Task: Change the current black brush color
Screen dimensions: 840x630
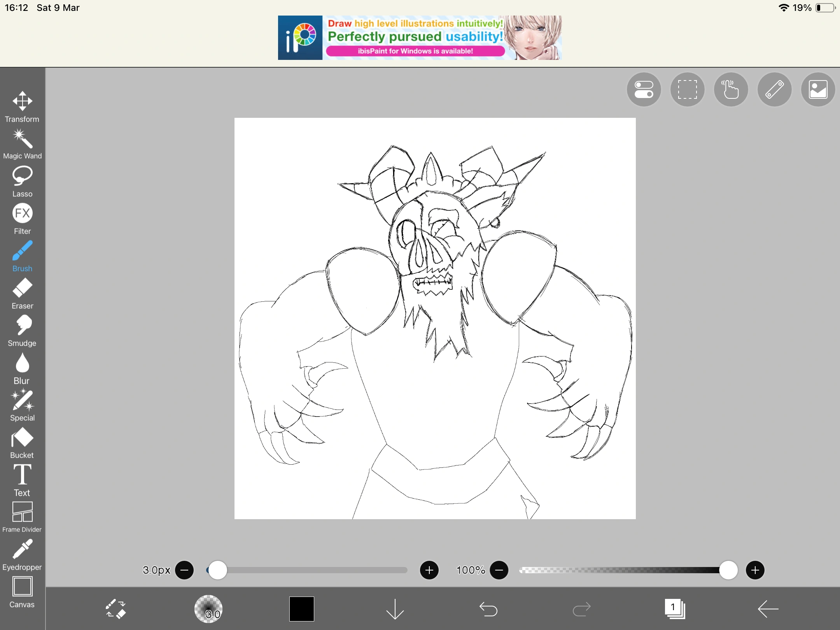Action: [x=301, y=609]
